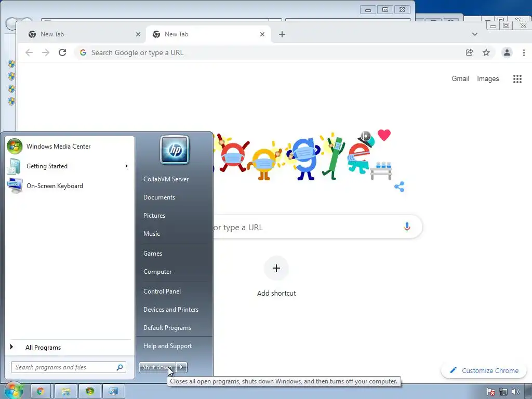Open Chrome tab search chevron

(x=475, y=34)
